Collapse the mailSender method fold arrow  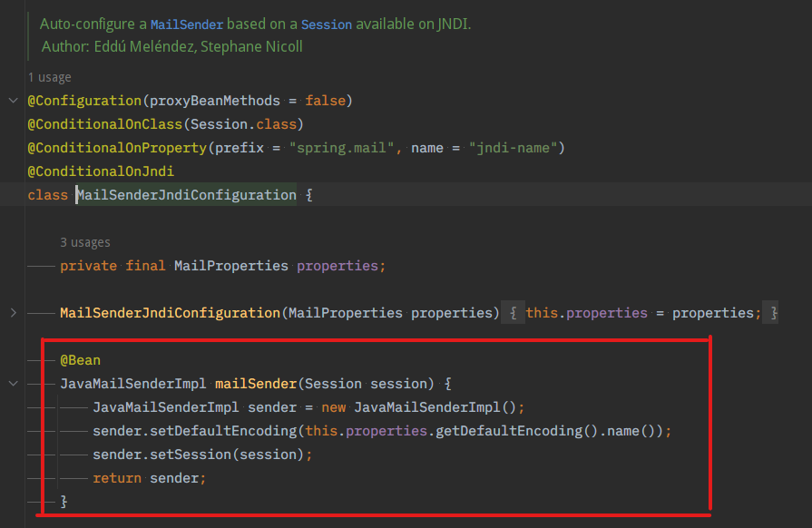[x=12, y=384]
